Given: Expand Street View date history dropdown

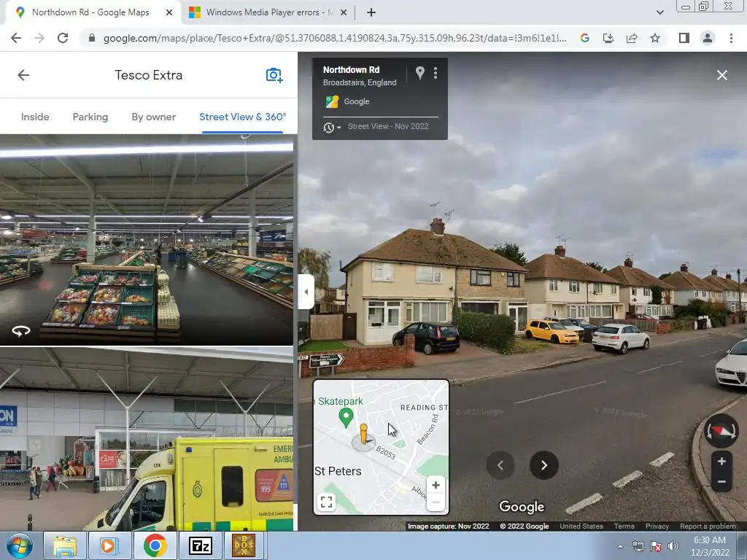Looking at the screenshot, I should click(332, 127).
